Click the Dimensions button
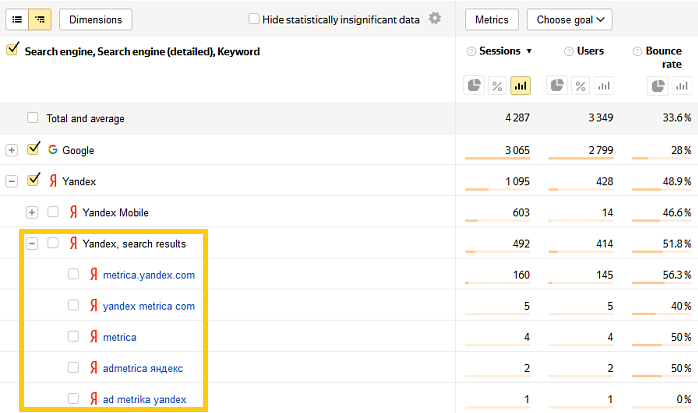The width and height of the screenshot is (698, 413). tap(96, 19)
